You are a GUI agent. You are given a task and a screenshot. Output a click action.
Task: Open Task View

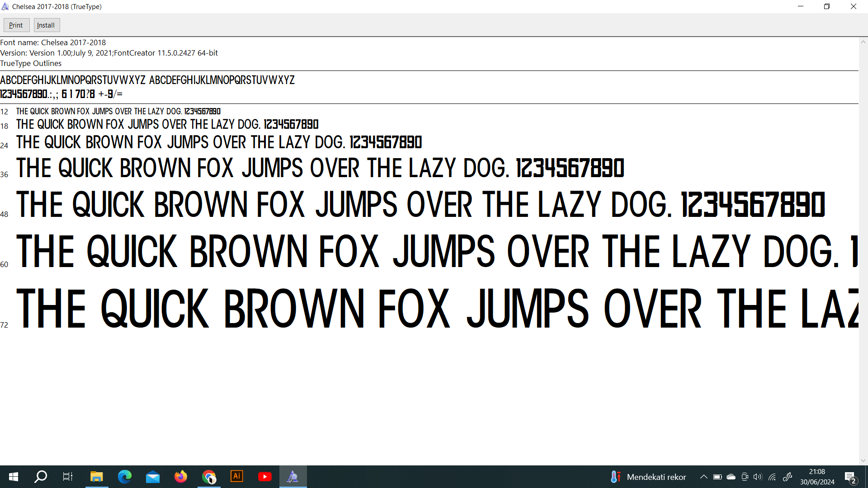coord(68,477)
